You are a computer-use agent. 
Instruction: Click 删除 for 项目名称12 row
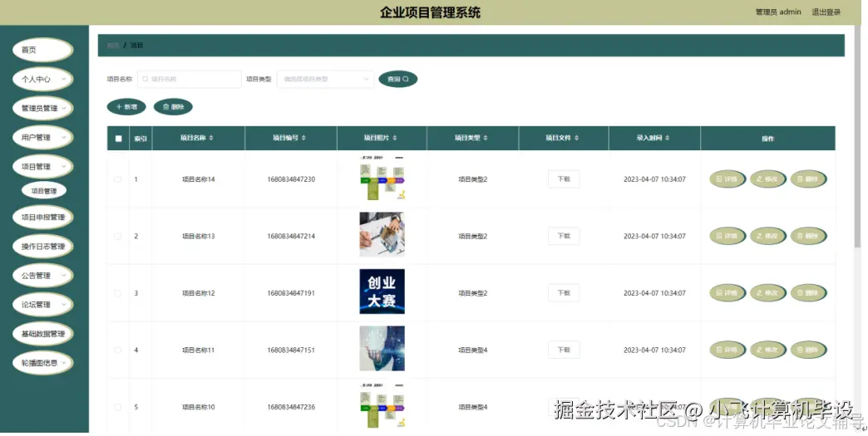click(x=808, y=293)
